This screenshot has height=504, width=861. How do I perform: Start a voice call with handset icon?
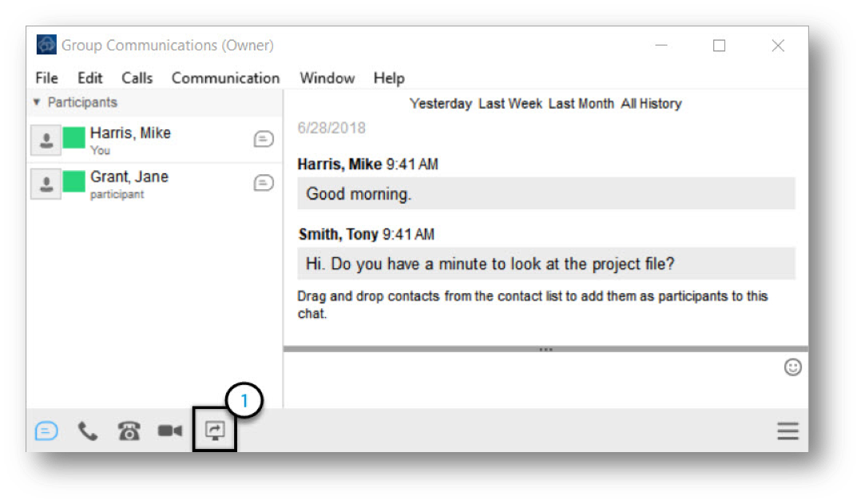point(88,431)
